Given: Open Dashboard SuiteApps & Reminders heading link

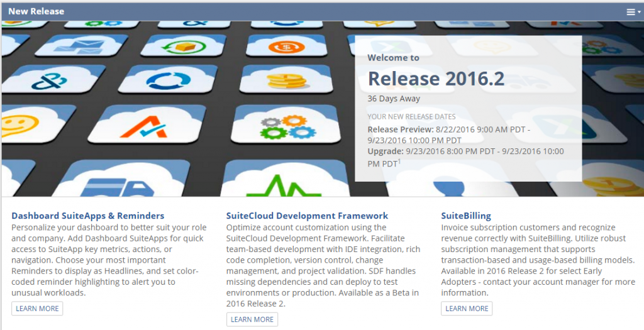Looking at the screenshot, I should [88, 216].
